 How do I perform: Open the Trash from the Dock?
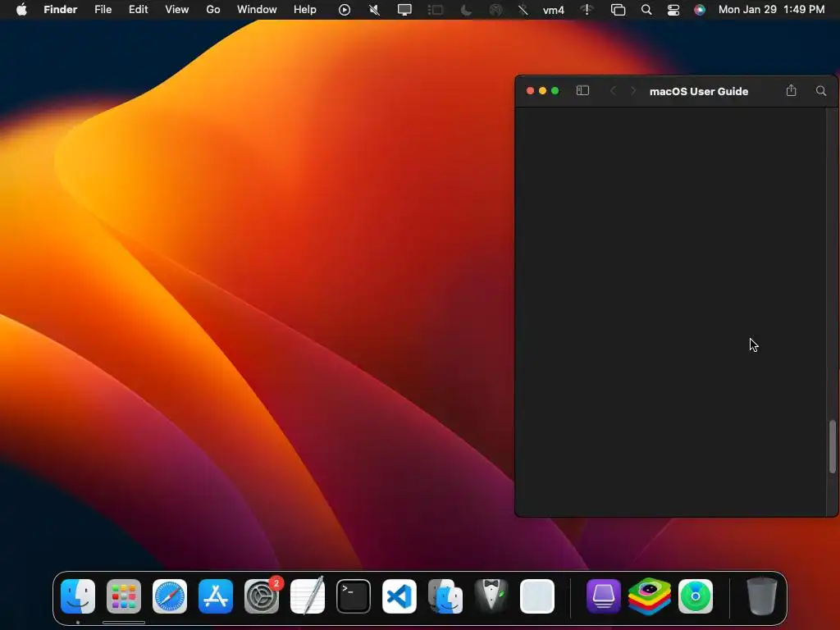coord(762,596)
